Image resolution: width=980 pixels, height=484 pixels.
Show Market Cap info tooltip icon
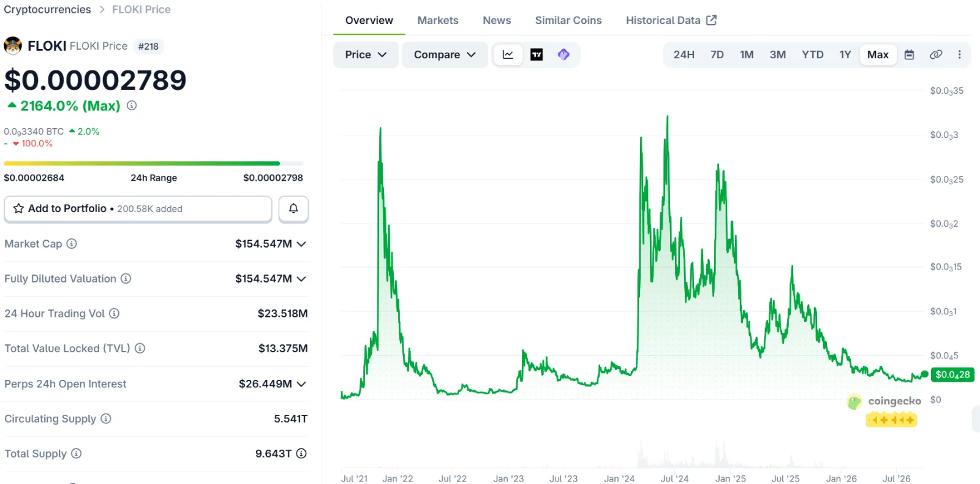(x=72, y=244)
